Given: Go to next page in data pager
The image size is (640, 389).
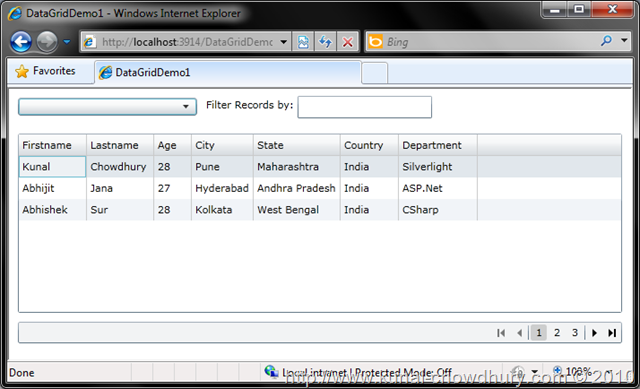Looking at the screenshot, I should point(594,333).
